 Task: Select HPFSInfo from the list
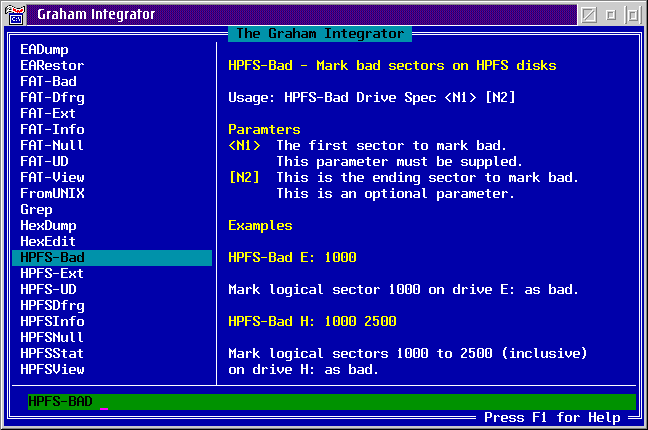(x=52, y=321)
